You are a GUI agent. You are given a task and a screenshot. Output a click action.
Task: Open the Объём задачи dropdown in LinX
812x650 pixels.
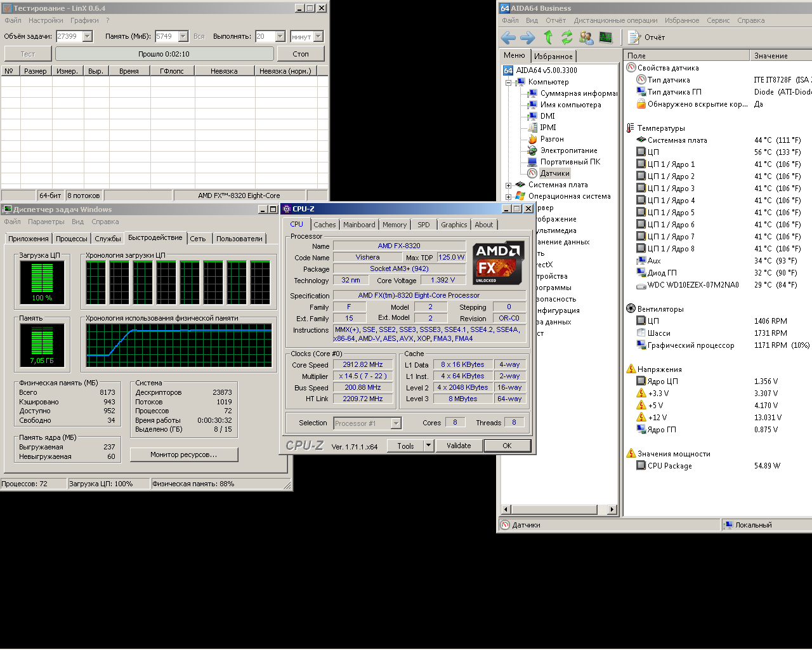88,37
